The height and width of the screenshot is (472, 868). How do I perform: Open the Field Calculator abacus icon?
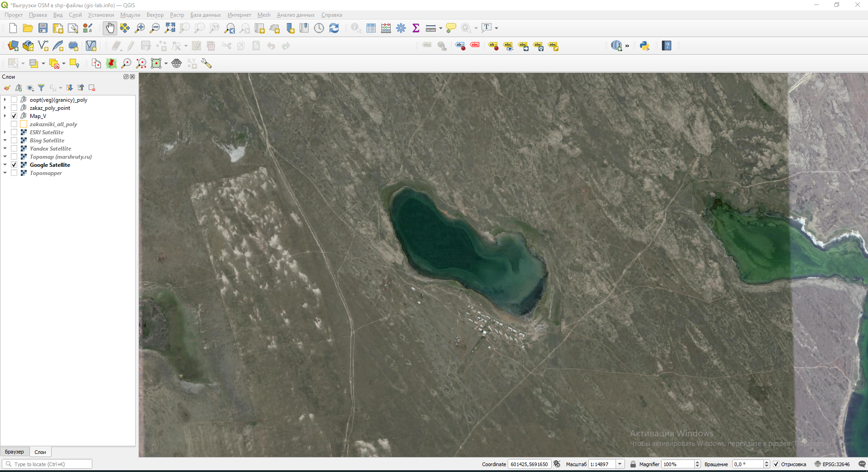(x=386, y=28)
